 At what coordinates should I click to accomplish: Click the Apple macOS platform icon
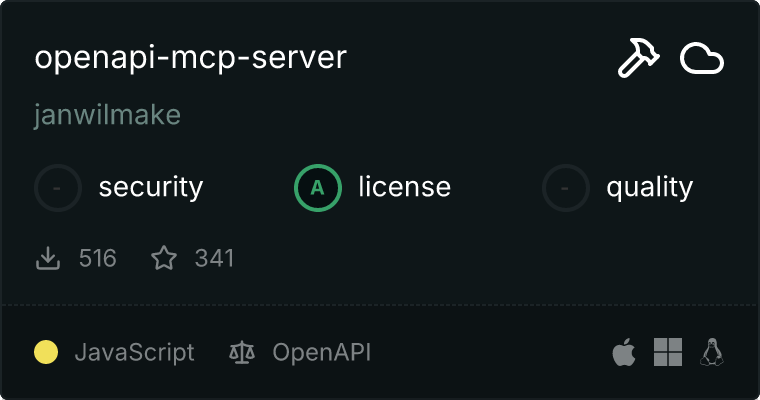pyautogui.click(x=623, y=352)
